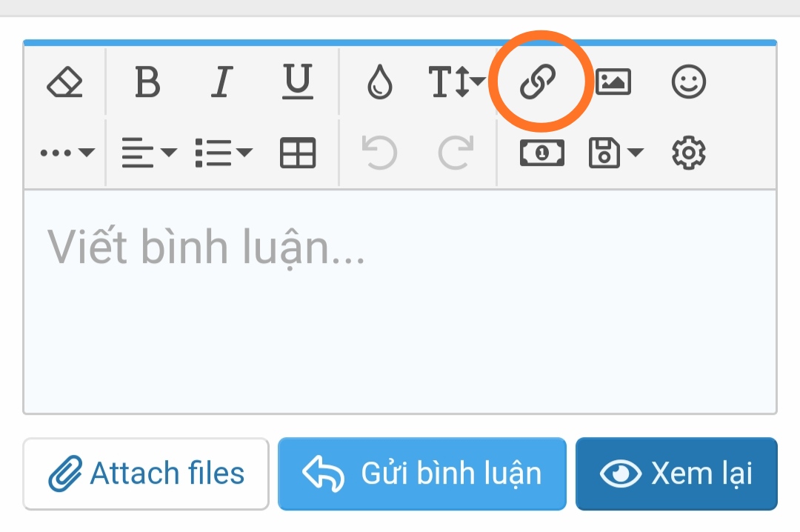Open the text alignment dropdown
Screen dimensions: 800x532
point(148,153)
